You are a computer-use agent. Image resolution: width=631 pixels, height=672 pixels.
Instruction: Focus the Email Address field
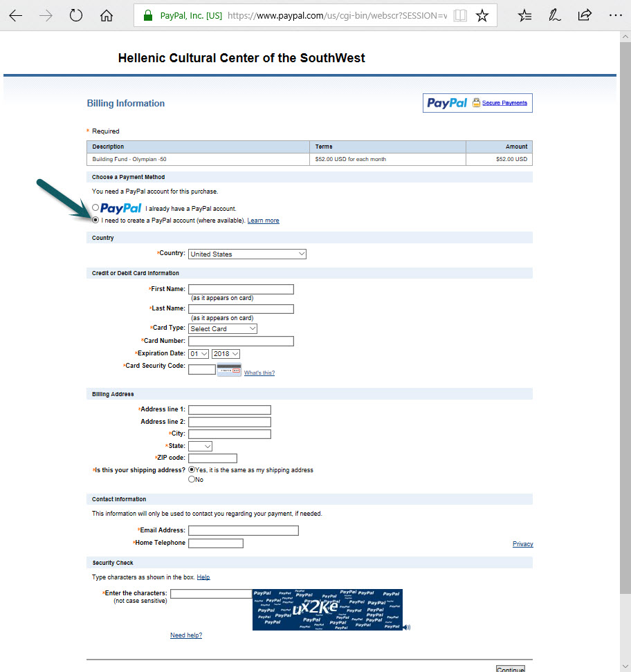(244, 530)
